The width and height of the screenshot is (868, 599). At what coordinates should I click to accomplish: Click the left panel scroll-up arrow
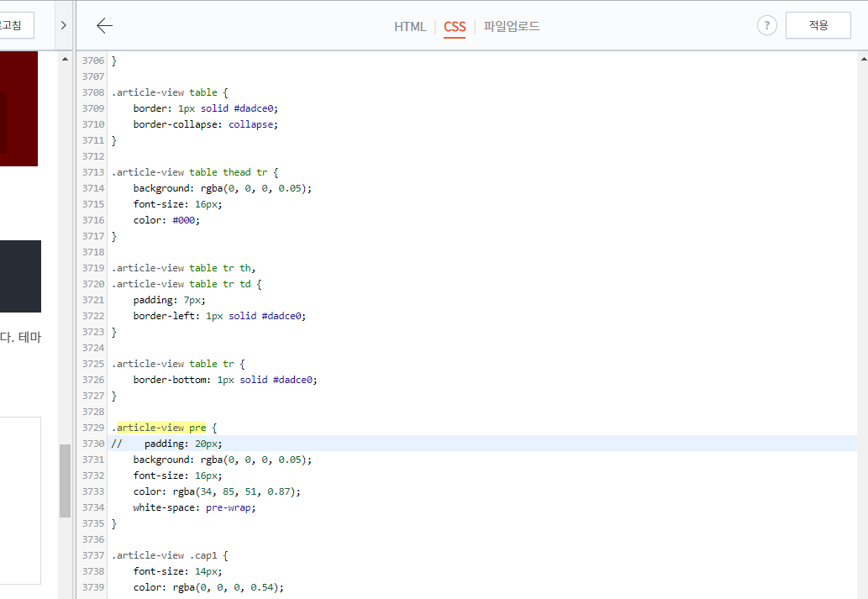point(66,60)
